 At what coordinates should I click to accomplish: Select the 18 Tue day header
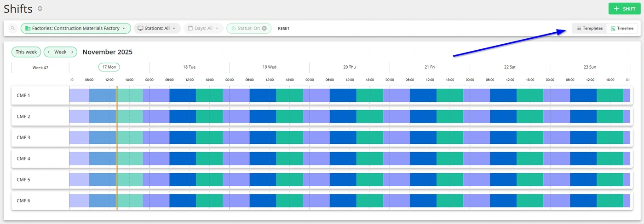[189, 67]
